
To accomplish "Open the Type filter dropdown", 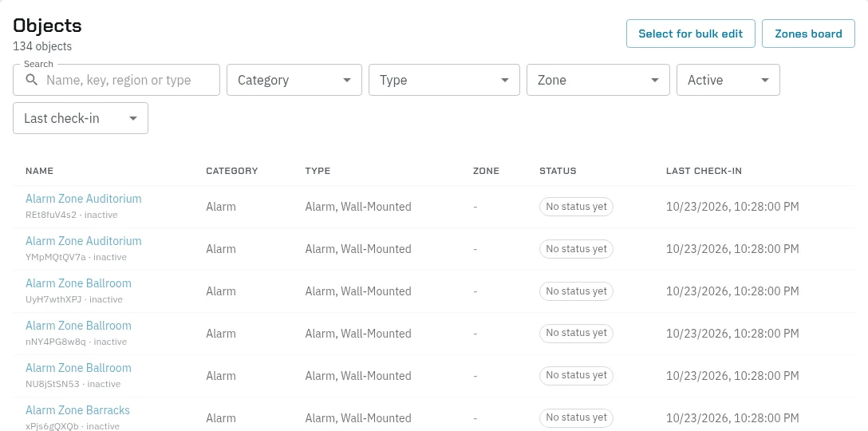I will tap(444, 80).
